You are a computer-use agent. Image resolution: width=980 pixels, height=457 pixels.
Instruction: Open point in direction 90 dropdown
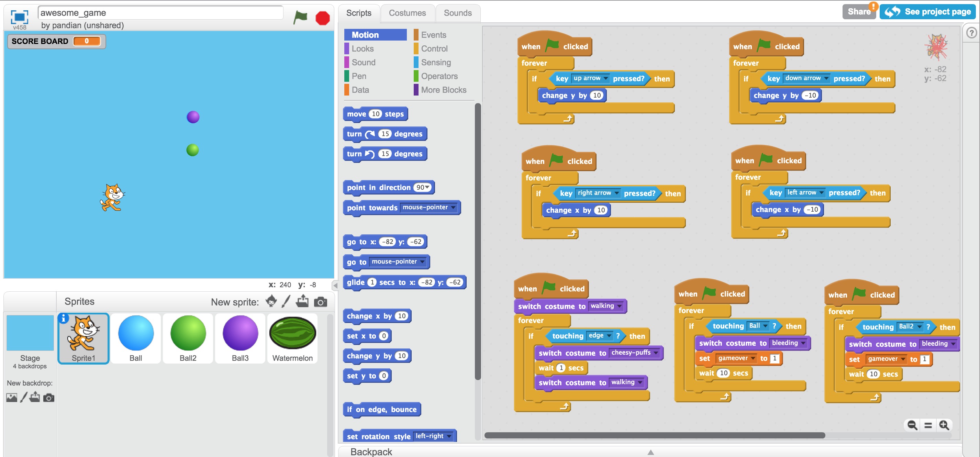pos(427,187)
